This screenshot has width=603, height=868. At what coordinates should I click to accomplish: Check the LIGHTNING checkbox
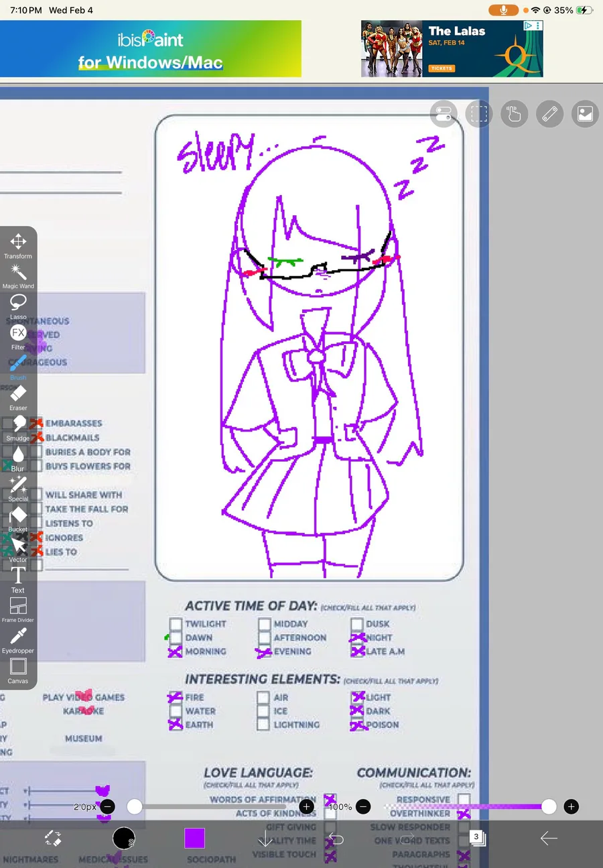[263, 725]
